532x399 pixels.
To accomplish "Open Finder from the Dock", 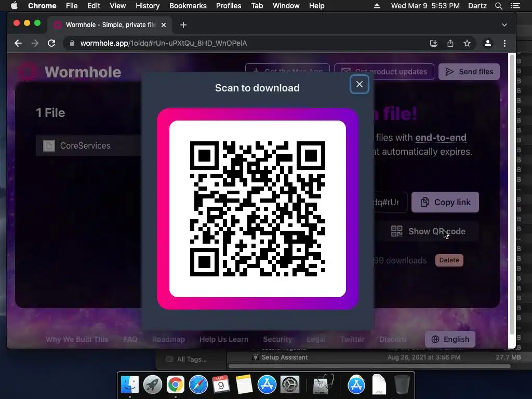I will point(130,385).
